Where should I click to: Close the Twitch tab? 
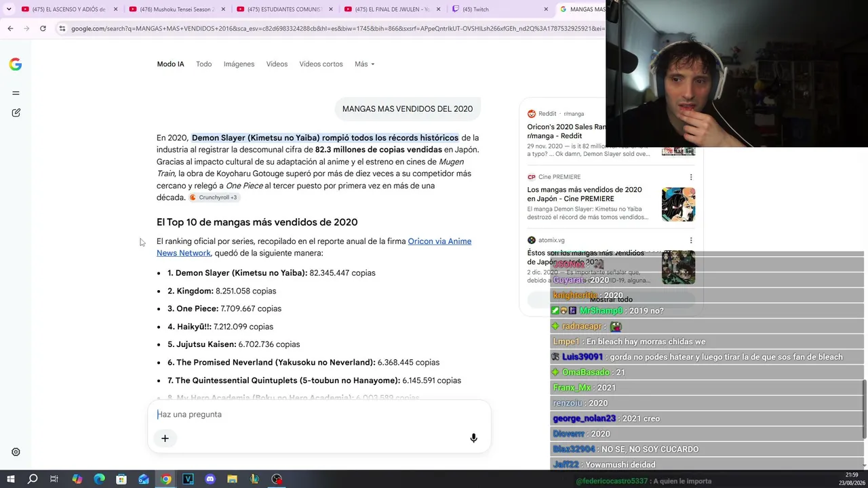tap(546, 9)
